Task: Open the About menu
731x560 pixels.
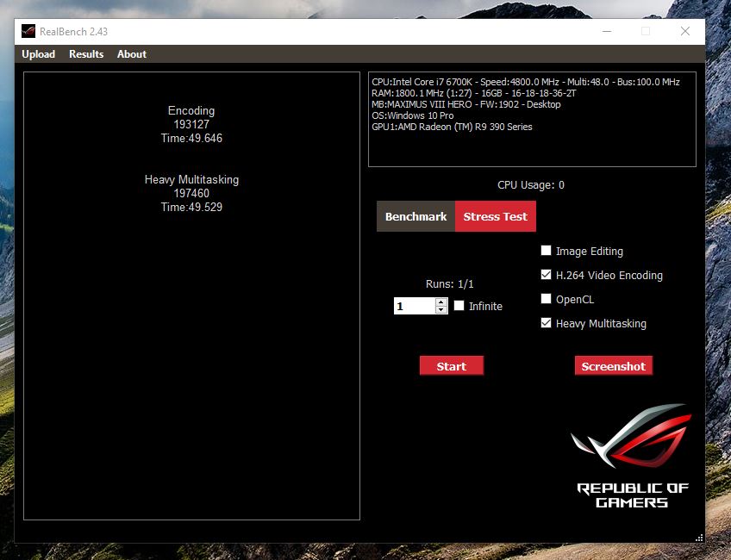Action: 132,54
